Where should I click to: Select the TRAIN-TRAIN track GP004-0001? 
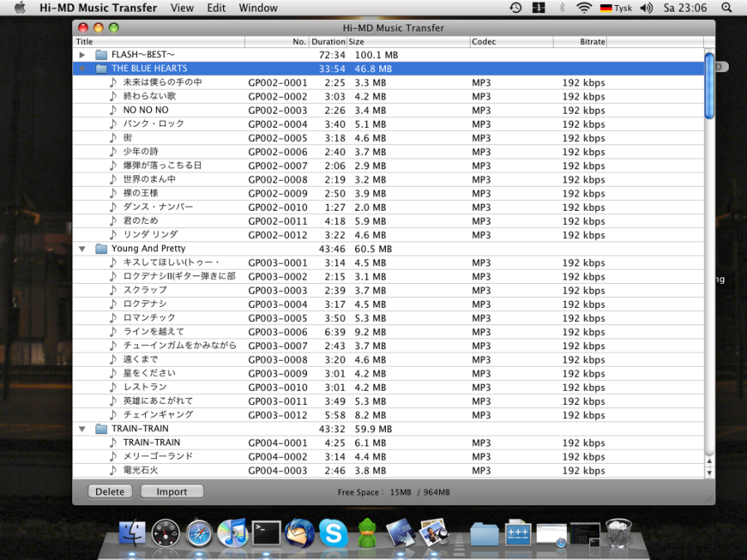[388, 442]
